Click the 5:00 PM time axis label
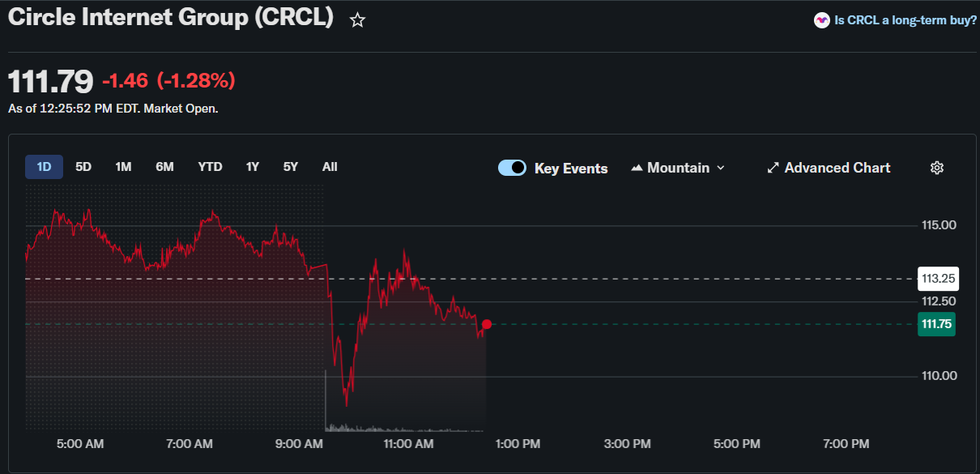980x474 pixels. click(736, 444)
